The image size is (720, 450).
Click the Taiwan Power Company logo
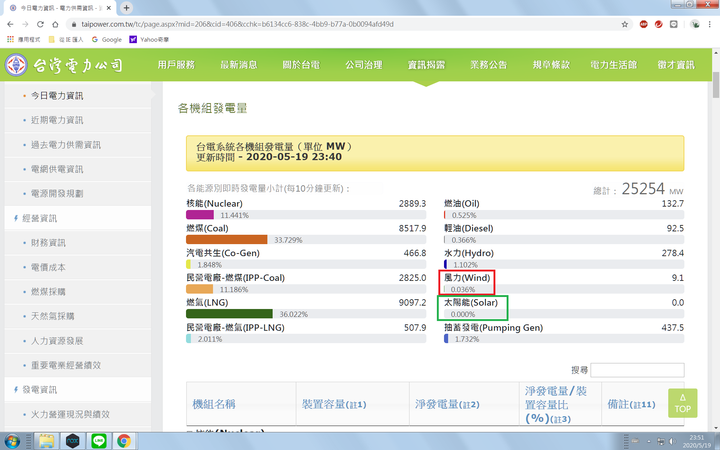[x=64, y=65]
